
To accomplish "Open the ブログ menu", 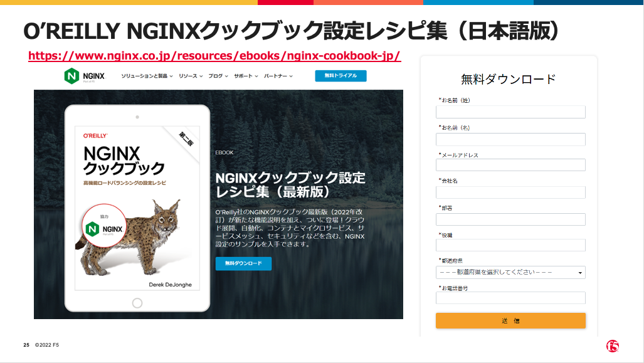I will pos(218,76).
